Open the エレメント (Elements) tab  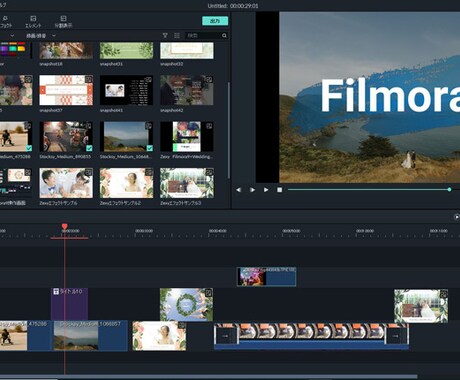pos(33,22)
